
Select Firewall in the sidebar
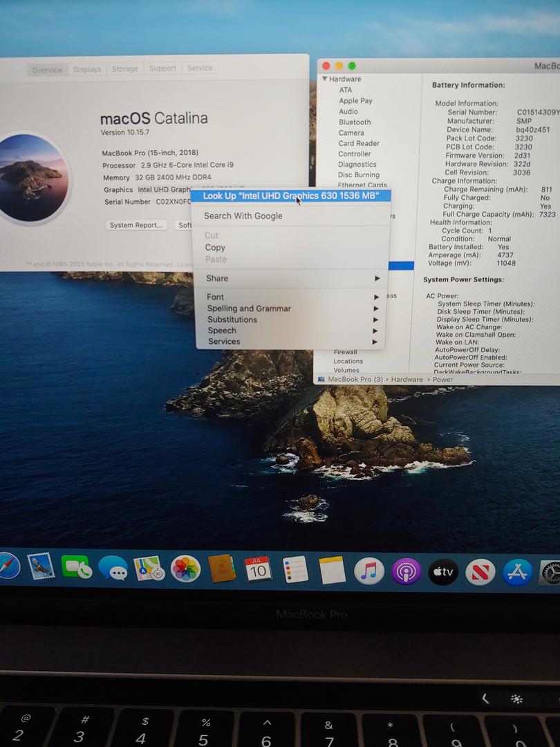(345, 352)
